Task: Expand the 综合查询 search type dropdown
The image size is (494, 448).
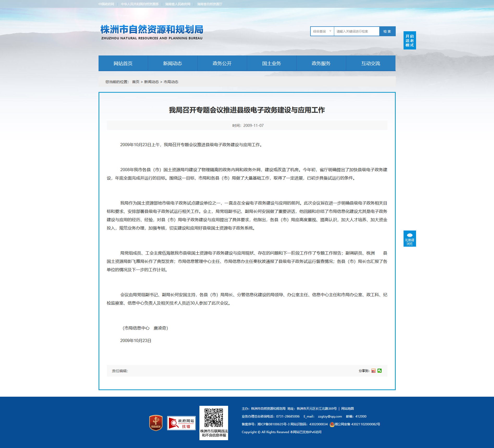Action: (x=322, y=31)
